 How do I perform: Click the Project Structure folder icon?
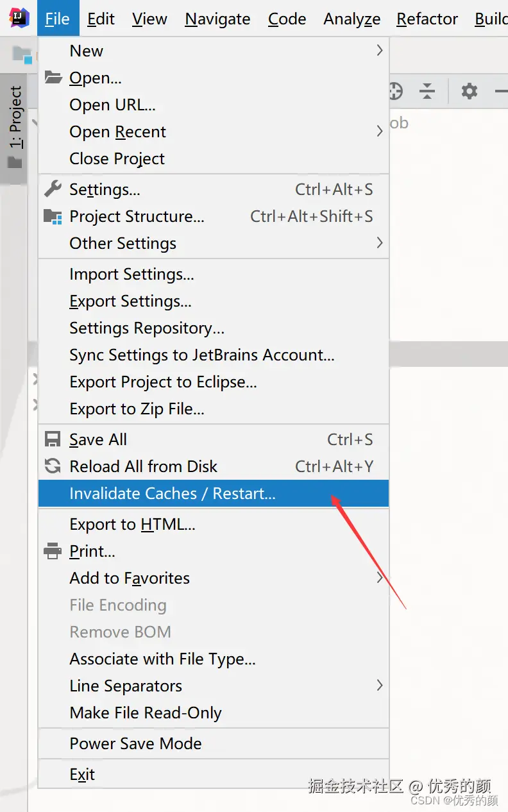coord(53,216)
